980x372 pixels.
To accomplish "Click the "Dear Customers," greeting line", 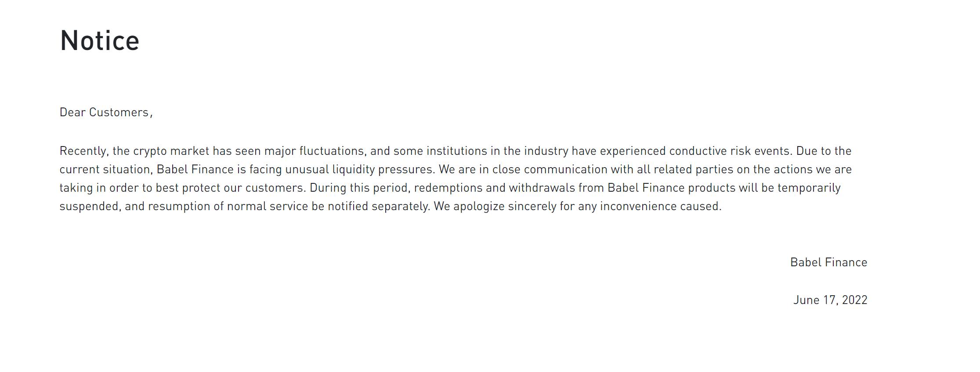I will (106, 113).
